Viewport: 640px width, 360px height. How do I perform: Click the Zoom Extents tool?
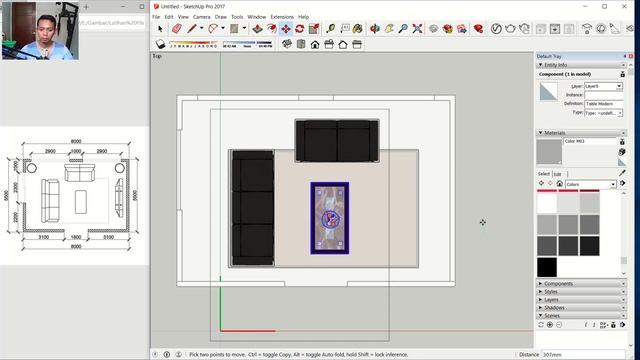(417, 29)
